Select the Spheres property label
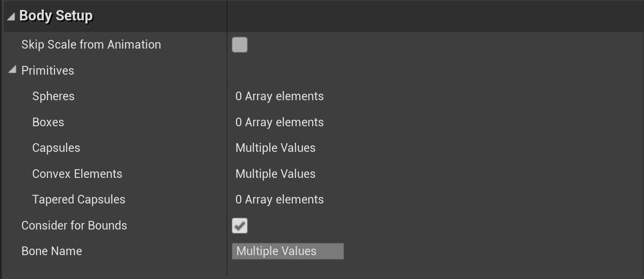Viewport: 644px width, 279px height. point(53,96)
